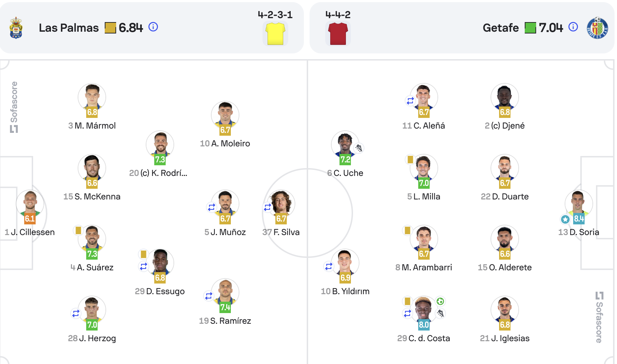Open the Las Palmas club crest
Screen dimensions: 617x364
(x=16, y=28)
